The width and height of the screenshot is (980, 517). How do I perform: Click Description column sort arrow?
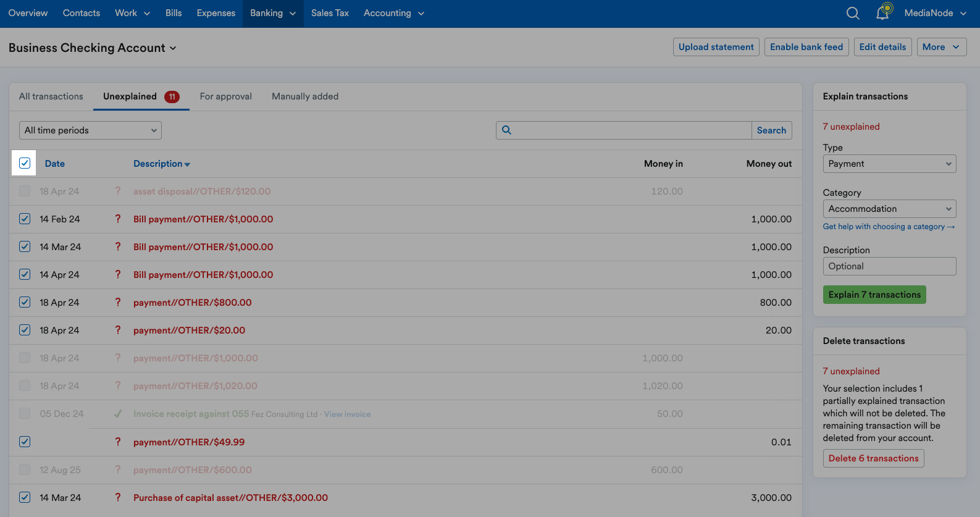187,164
